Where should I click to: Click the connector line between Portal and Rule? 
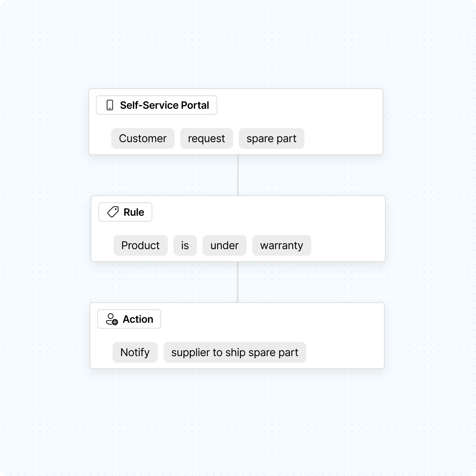click(238, 175)
